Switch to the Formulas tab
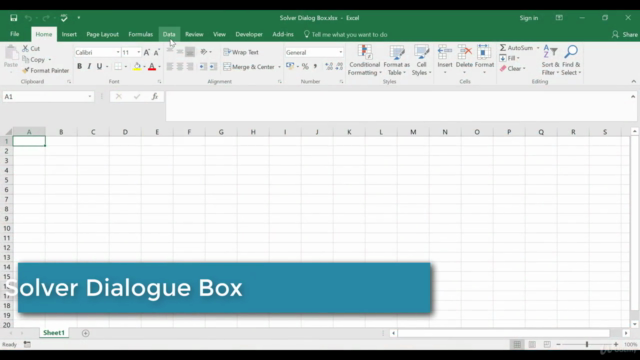This screenshot has height=360, width=640. 140,34
